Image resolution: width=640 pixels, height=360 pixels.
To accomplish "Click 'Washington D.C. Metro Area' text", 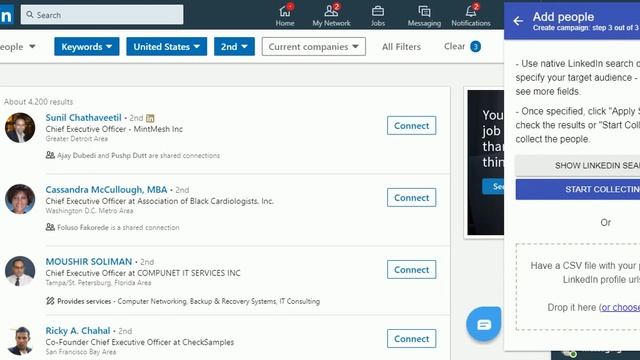I will tap(89, 211).
